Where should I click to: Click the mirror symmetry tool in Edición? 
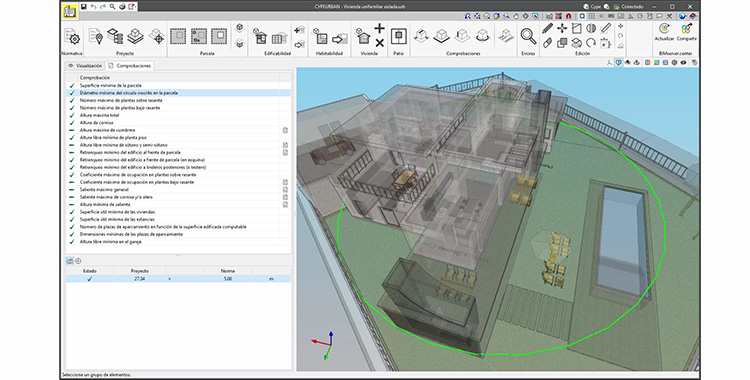pos(591,29)
